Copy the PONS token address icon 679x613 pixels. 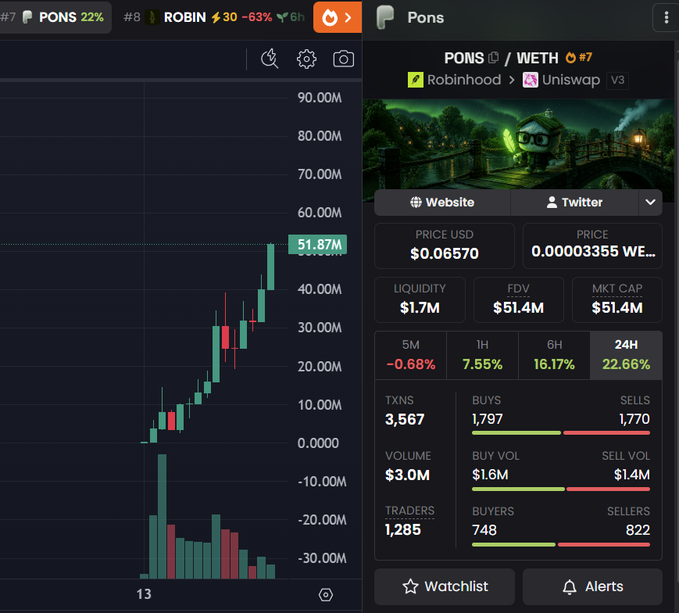pyautogui.click(x=493, y=58)
